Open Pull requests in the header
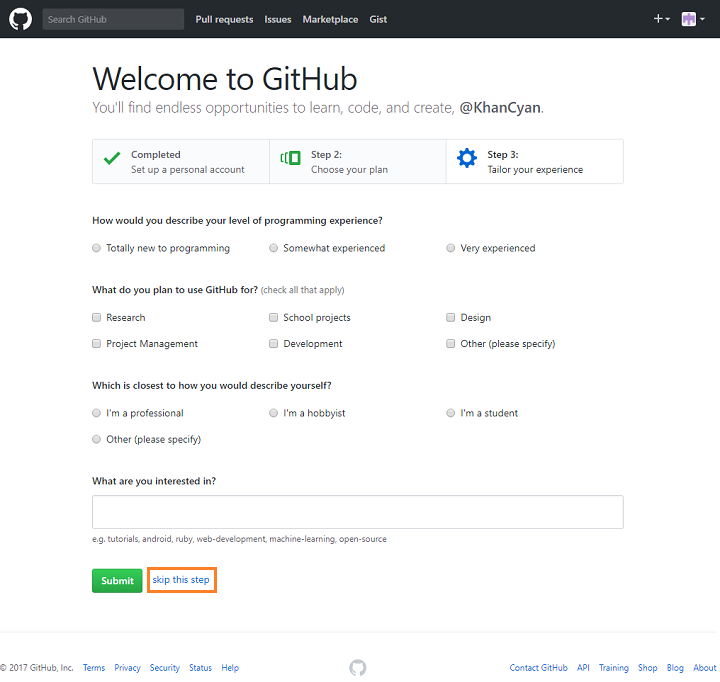The width and height of the screenshot is (720, 682). click(224, 19)
